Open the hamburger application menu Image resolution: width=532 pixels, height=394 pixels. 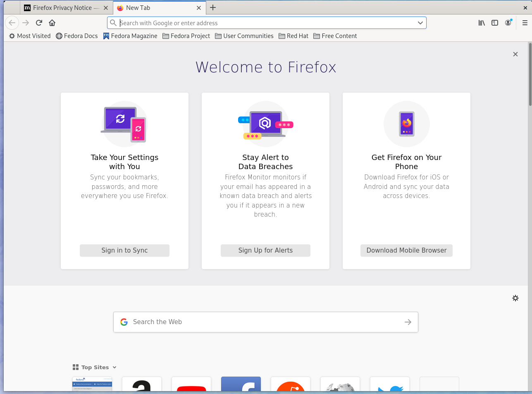point(525,23)
